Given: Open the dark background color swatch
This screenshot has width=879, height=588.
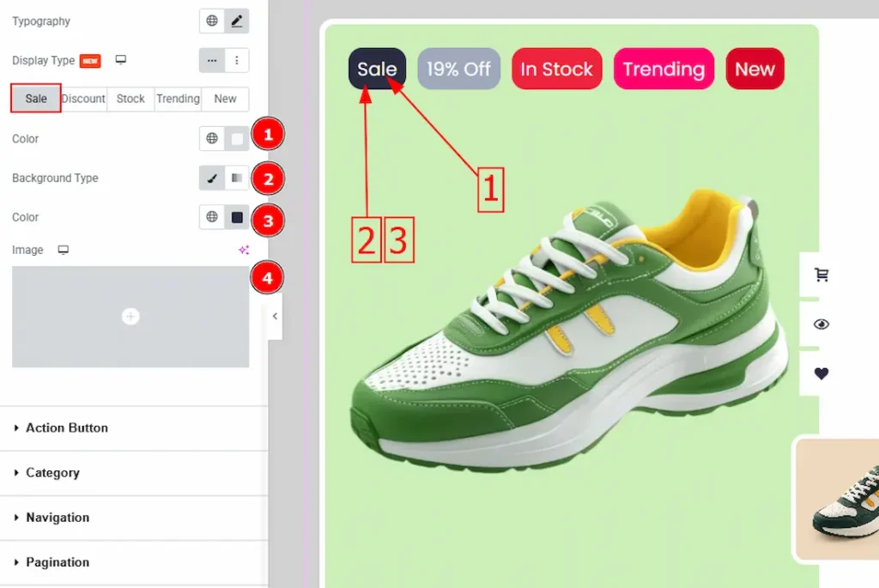Looking at the screenshot, I should [x=237, y=217].
